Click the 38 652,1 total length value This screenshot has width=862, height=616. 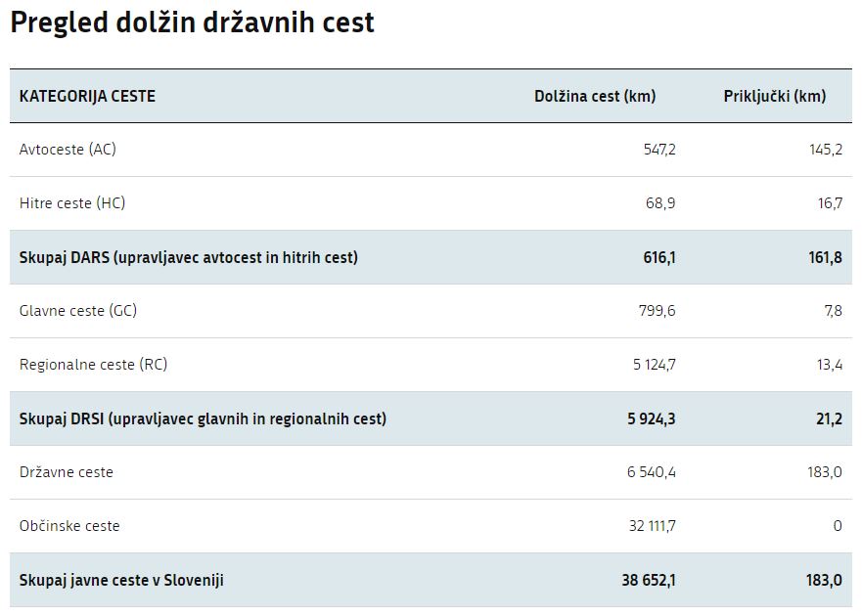(x=648, y=580)
